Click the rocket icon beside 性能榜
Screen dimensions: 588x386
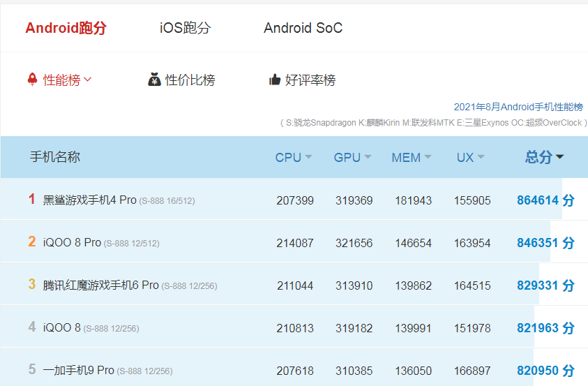[33, 79]
